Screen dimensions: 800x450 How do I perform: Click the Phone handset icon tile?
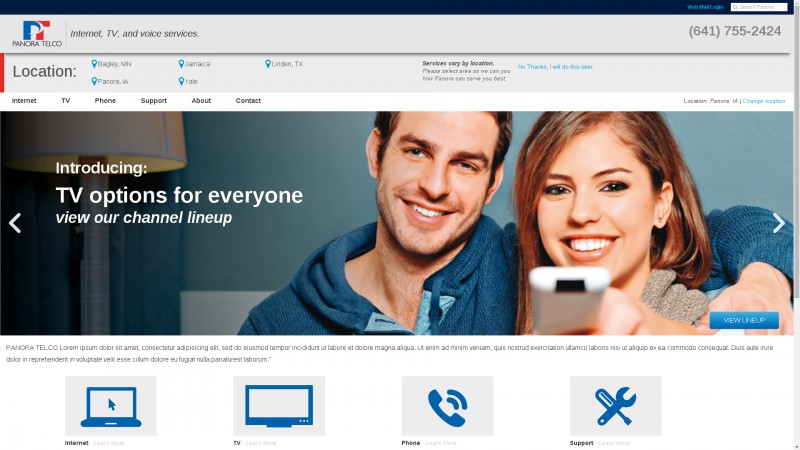point(447,406)
